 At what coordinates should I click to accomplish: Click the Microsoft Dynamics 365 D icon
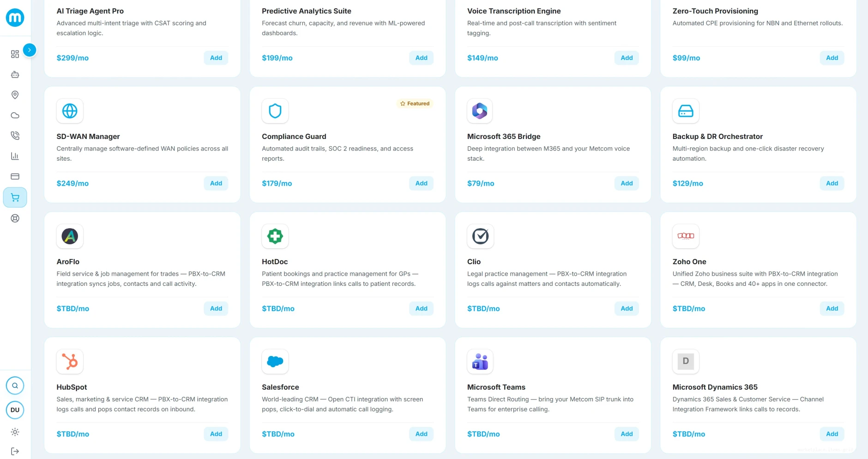[686, 362]
